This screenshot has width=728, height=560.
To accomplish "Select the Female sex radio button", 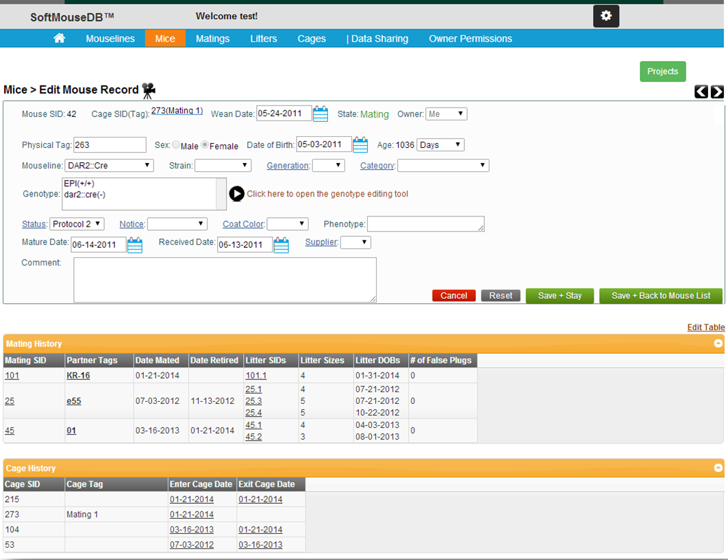I will click(204, 145).
